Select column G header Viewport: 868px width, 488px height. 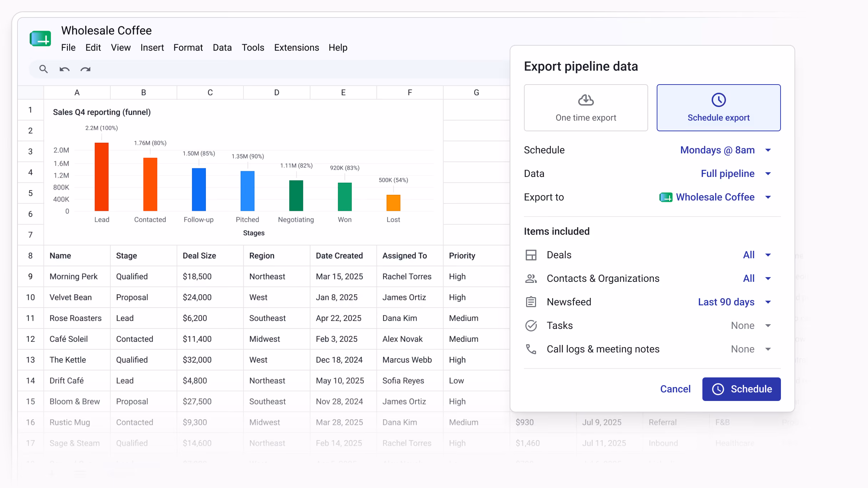pyautogui.click(x=476, y=92)
